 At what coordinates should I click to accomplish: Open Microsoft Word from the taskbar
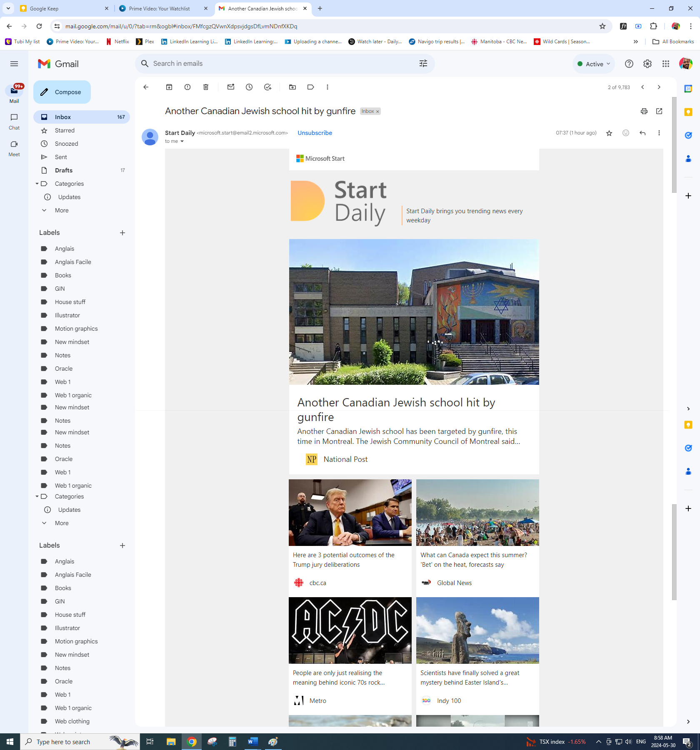252,742
